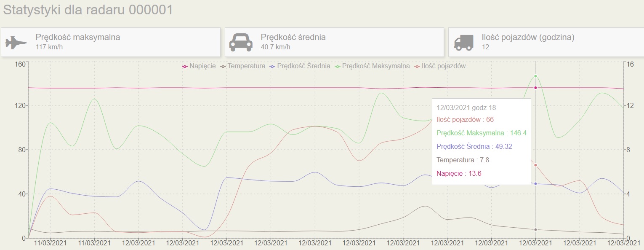The height and width of the screenshot is (250, 644).
Task: Click the gray temperature point on cursor line
Action: click(x=535, y=229)
